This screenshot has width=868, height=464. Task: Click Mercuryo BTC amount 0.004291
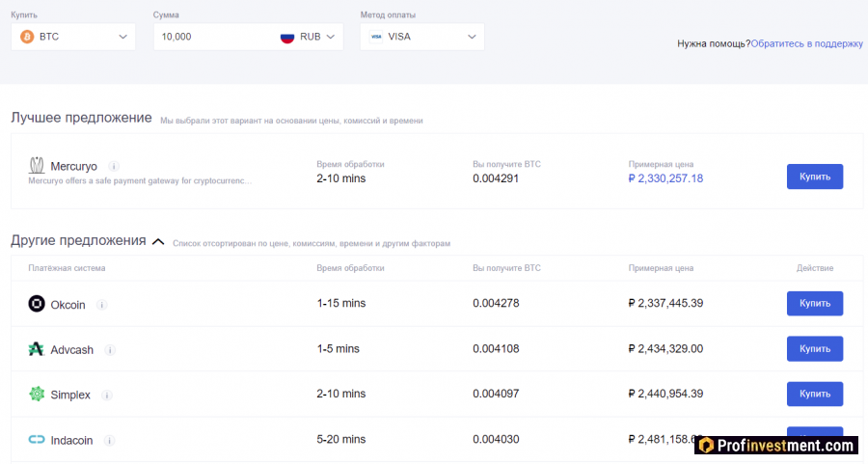496,178
